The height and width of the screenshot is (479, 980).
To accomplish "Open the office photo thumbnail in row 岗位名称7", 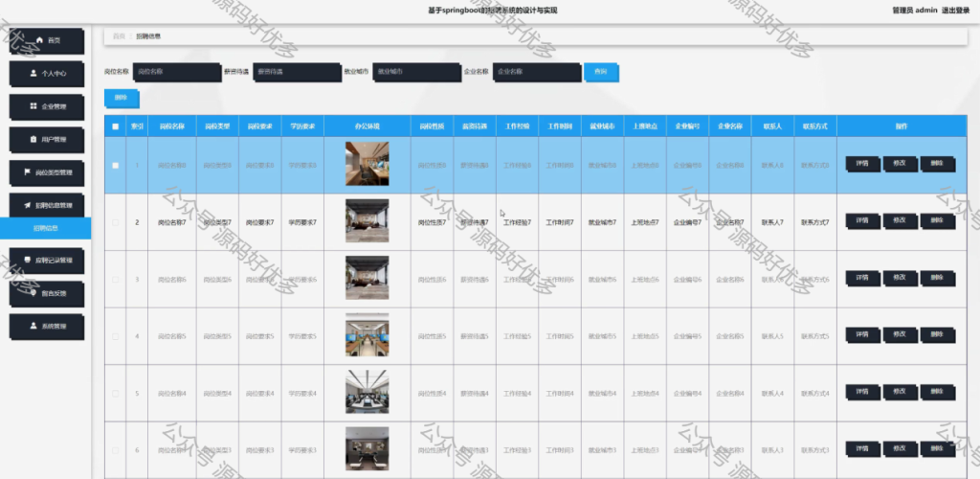I will click(367, 220).
